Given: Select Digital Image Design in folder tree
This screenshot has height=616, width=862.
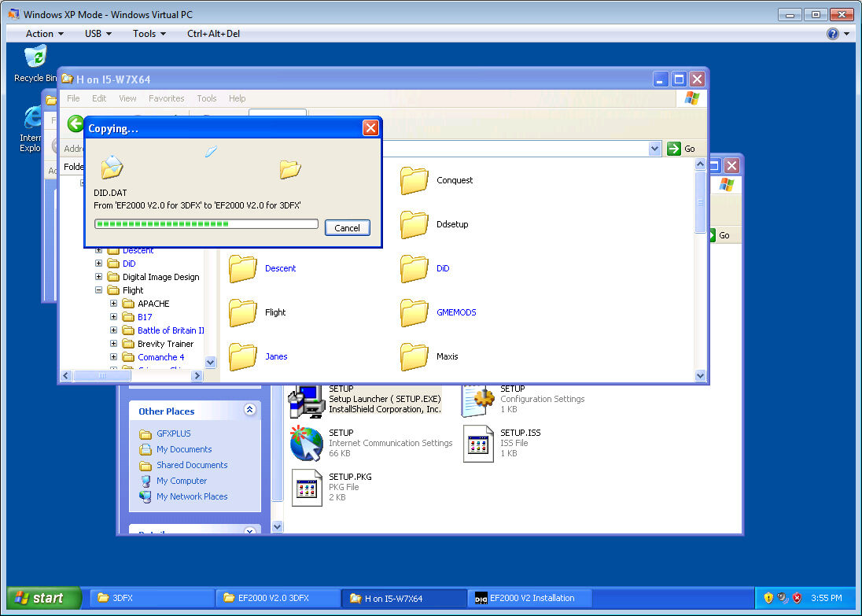Looking at the screenshot, I should click(x=160, y=277).
